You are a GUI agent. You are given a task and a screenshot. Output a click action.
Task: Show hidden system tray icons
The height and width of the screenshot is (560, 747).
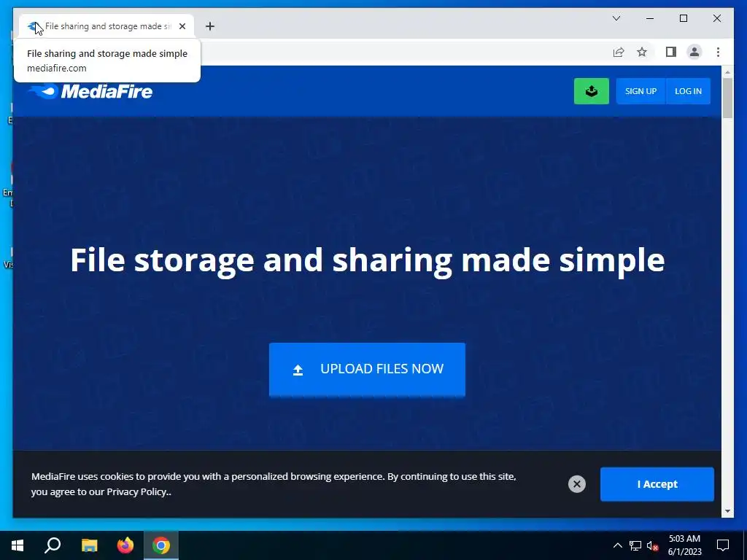coord(617,545)
